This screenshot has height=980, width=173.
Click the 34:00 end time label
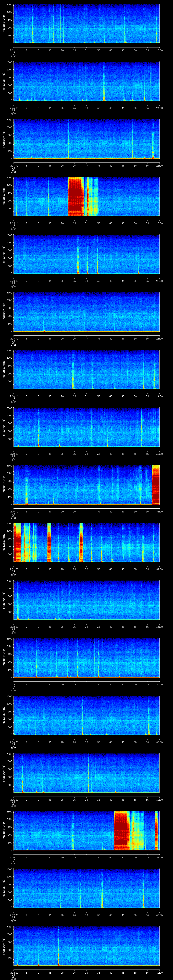tap(159, 684)
